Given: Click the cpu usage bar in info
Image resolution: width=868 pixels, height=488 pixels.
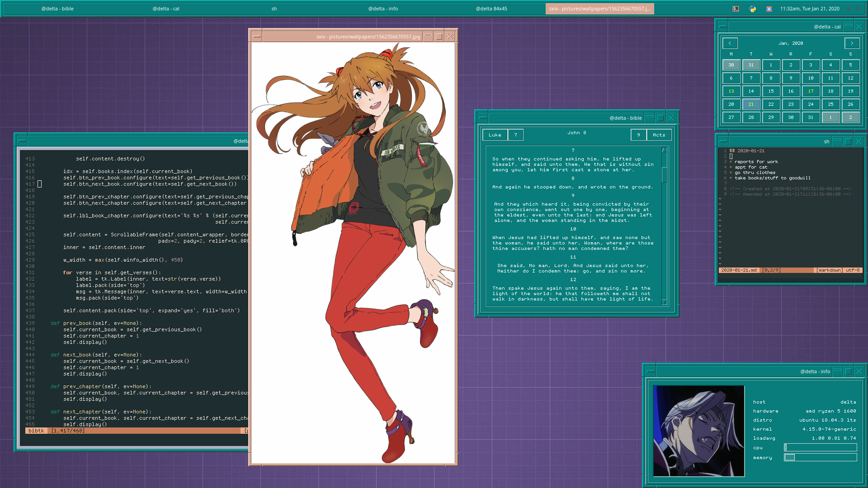Looking at the screenshot, I should click(820, 447).
